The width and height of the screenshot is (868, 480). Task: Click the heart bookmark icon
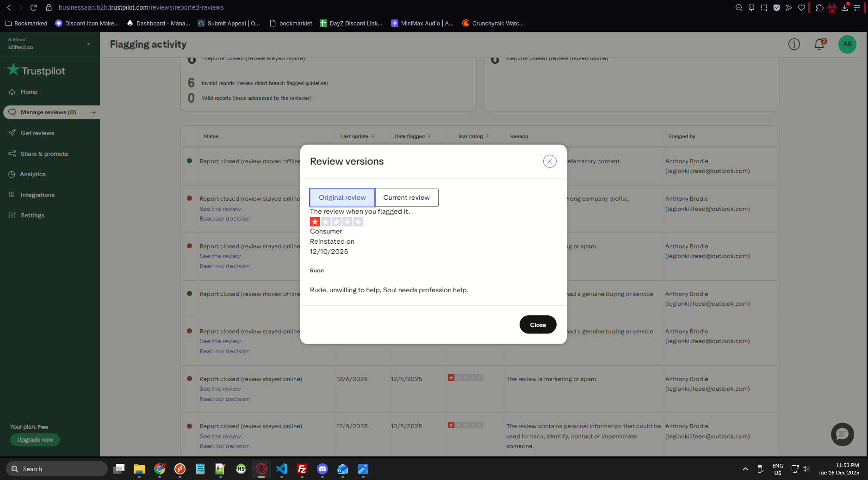tap(801, 7)
